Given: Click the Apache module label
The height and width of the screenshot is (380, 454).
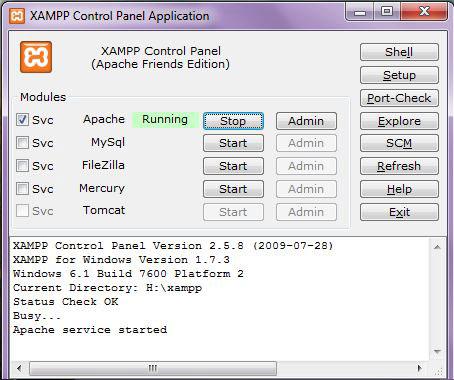Looking at the screenshot, I should (x=104, y=119).
